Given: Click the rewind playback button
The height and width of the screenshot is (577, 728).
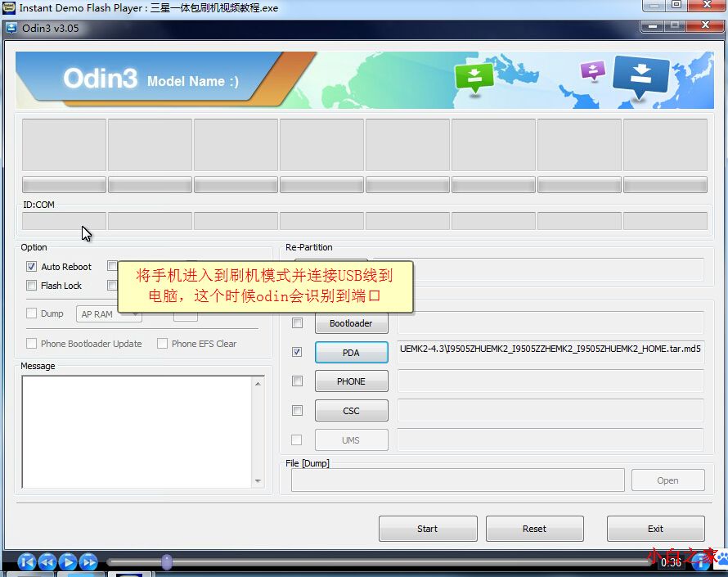Looking at the screenshot, I should (x=47, y=562).
